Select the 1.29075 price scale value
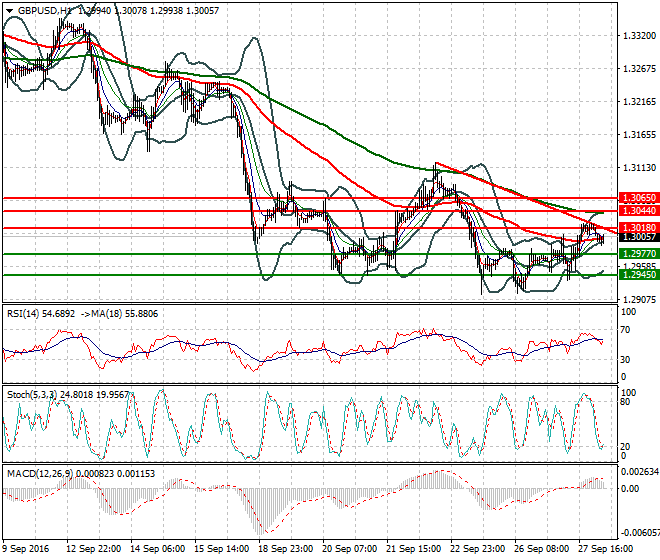This screenshot has width=660, height=560. point(639,299)
